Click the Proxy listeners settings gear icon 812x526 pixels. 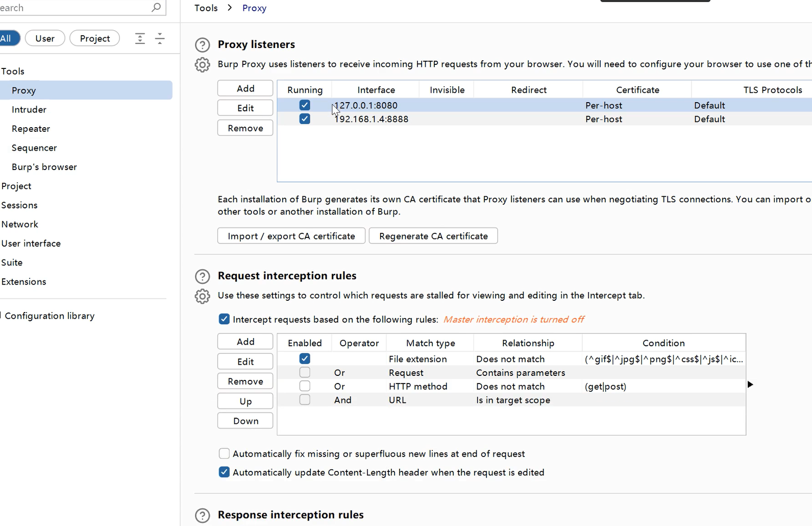(203, 65)
